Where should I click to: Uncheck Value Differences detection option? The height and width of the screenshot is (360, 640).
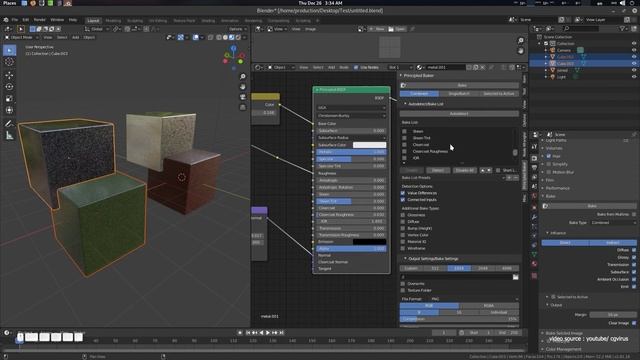click(x=403, y=193)
